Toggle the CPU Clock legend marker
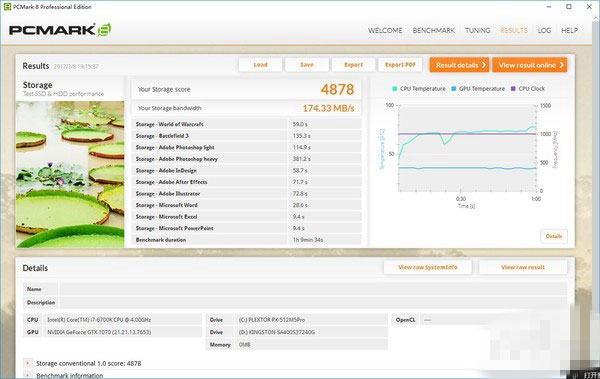 click(513, 88)
